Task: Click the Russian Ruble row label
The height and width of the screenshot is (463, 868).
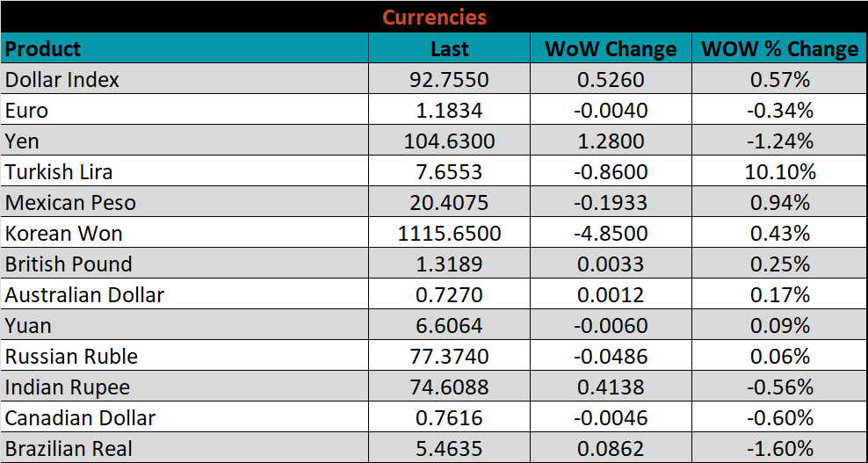Action: (x=71, y=357)
